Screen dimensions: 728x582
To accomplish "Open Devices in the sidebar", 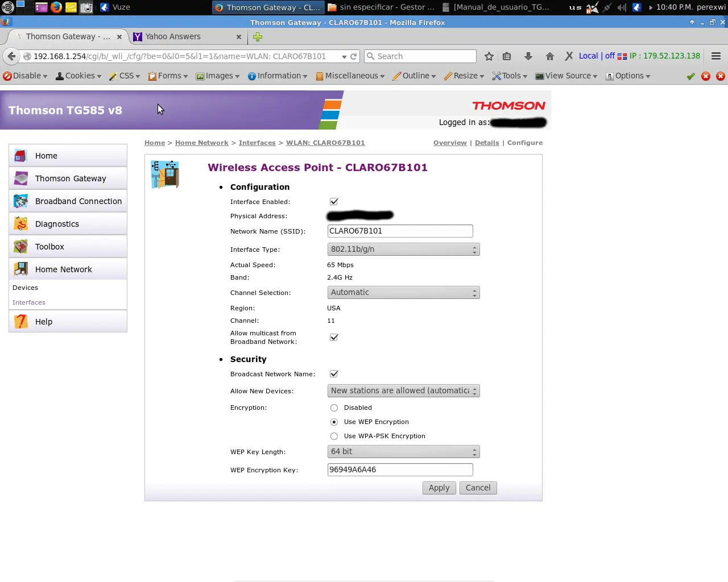I will click(26, 288).
